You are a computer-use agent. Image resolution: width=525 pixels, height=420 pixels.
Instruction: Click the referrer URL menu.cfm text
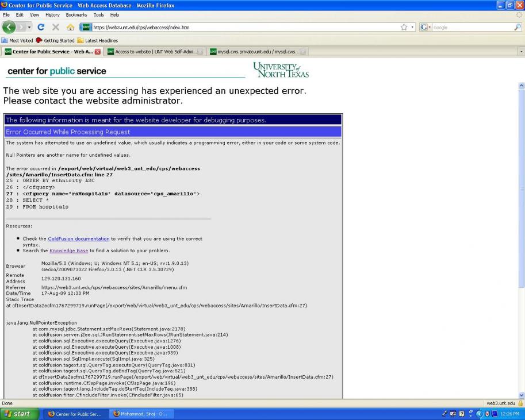coord(114,287)
